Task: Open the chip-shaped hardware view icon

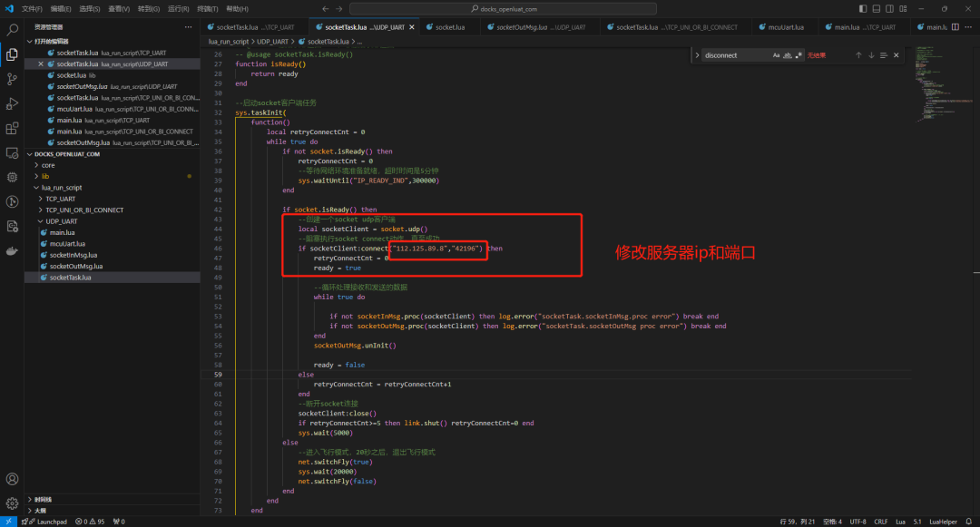Action: click(12, 178)
